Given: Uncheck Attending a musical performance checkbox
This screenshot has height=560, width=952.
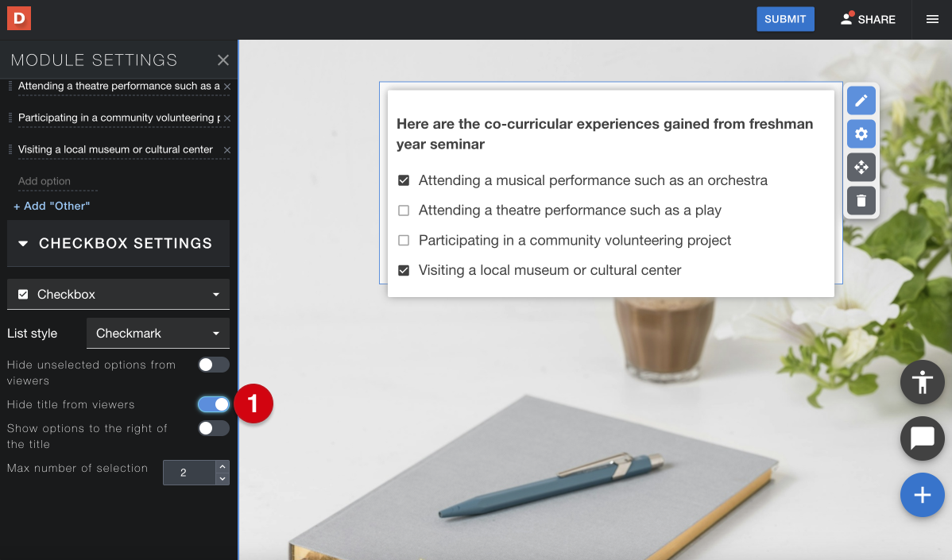Looking at the screenshot, I should pyautogui.click(x=404, y=180).
